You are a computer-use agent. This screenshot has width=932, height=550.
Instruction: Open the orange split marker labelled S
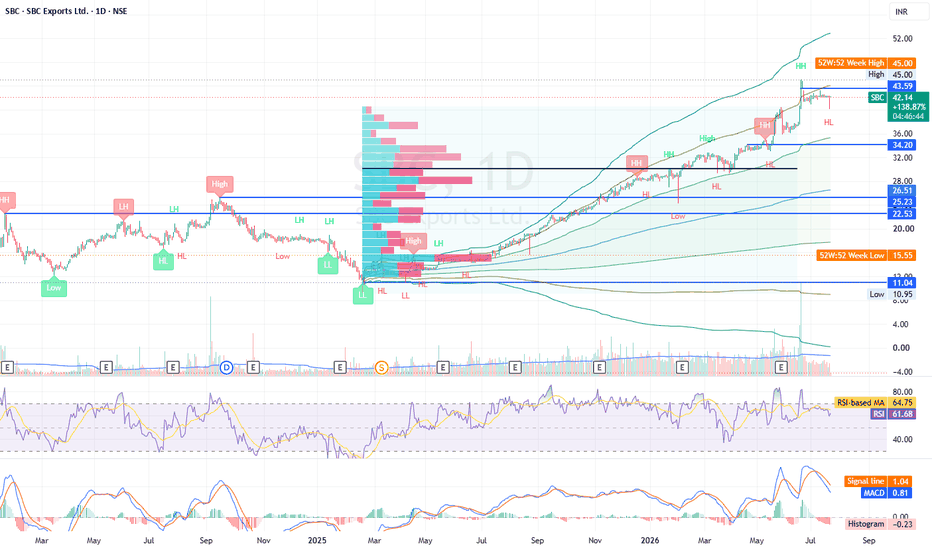[381, 367]
